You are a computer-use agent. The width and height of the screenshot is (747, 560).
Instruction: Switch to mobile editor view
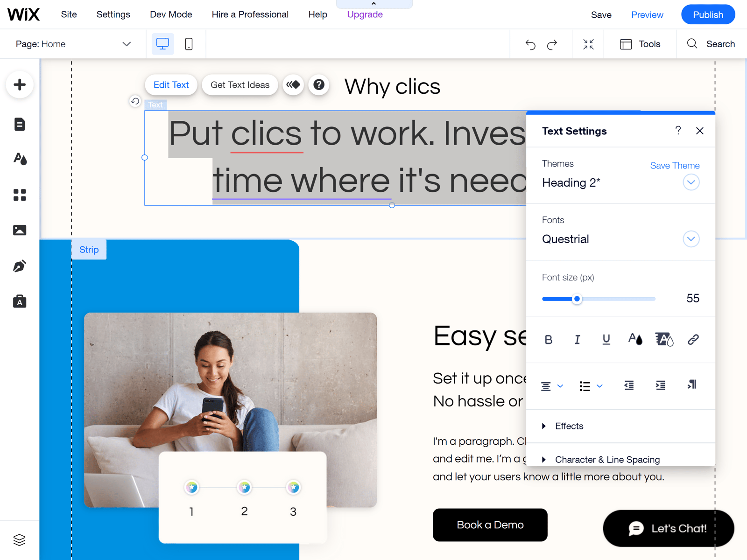[x=189, y=43]
